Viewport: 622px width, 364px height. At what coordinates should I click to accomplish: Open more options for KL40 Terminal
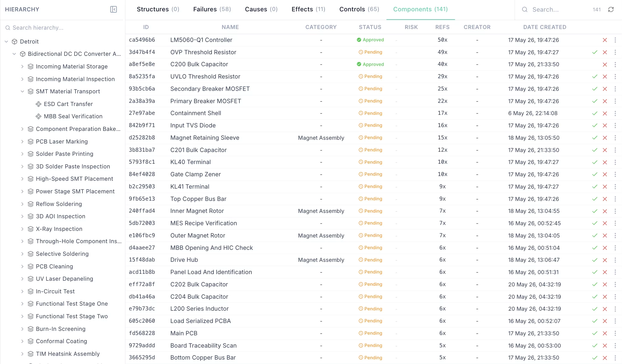click(615, 162)
